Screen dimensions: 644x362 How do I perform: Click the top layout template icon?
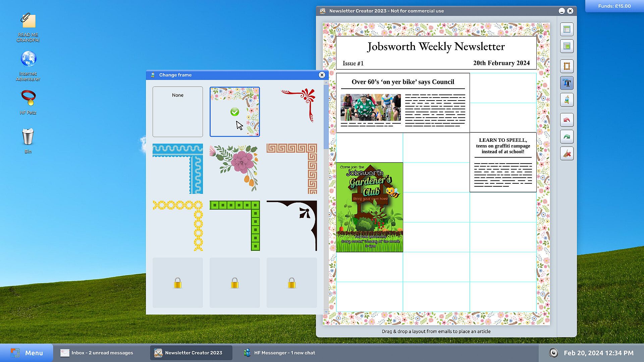pyautogui.click(x=567, y=29)
